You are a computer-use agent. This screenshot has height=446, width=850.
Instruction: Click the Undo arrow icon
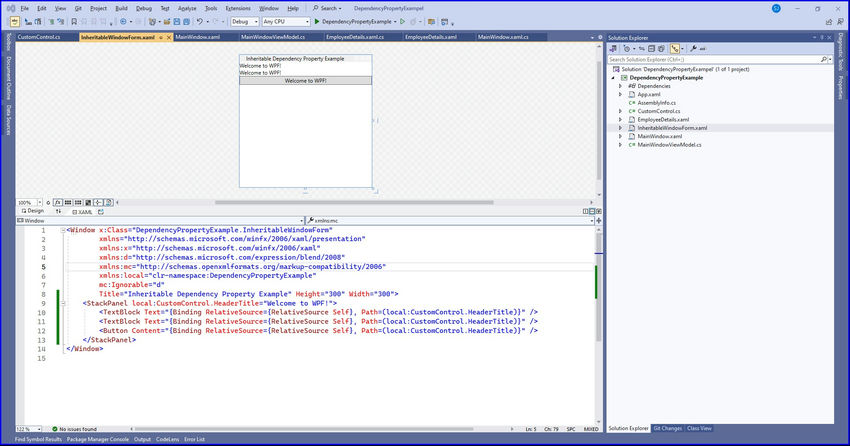coord(199,22)
